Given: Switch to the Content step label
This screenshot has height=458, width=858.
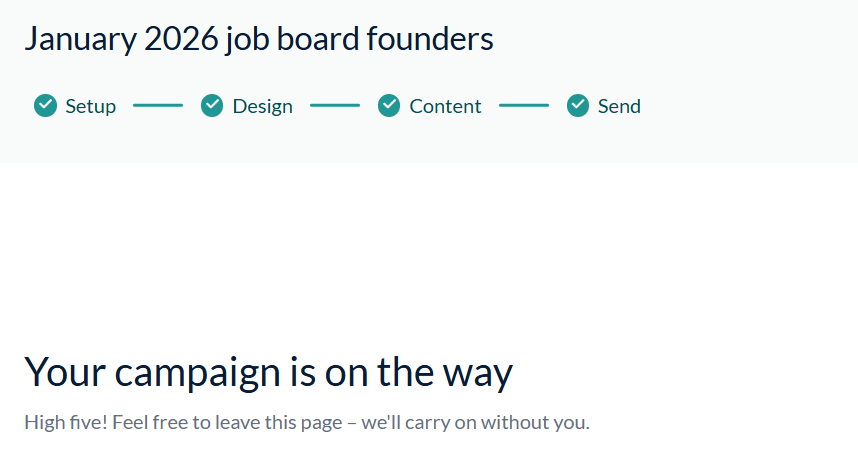Looking at the screenshot, I should click(x=445, y=106).
